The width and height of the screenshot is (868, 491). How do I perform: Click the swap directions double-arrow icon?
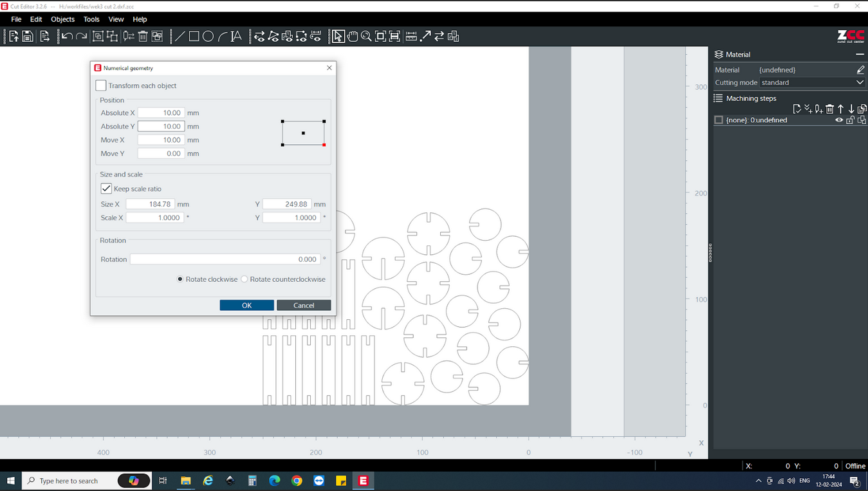click(439, 37)
